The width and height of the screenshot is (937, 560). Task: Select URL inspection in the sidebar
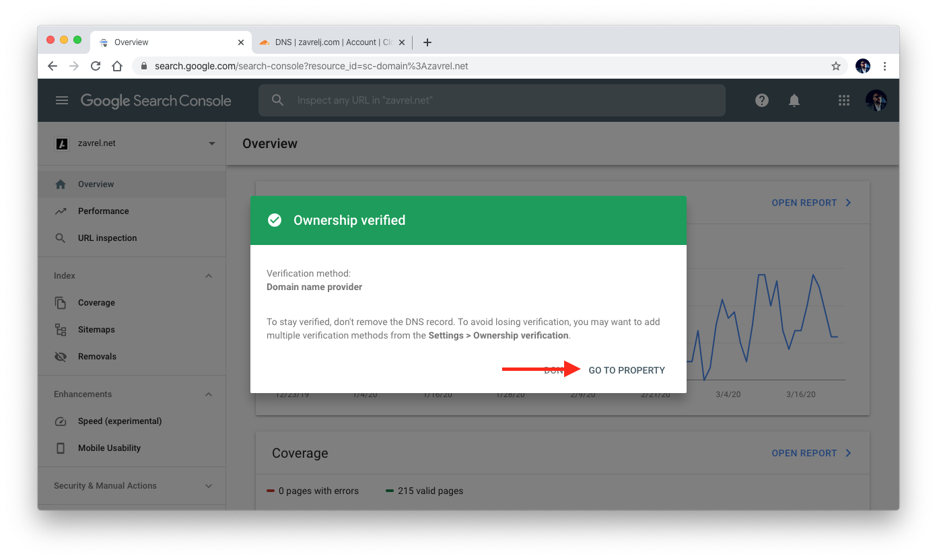pos(132,238)
